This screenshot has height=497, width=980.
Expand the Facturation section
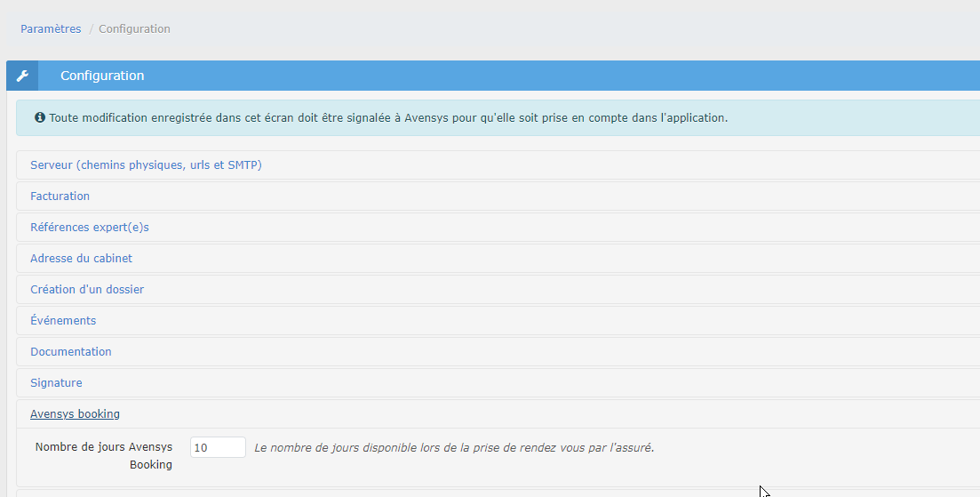coord(60,196)
